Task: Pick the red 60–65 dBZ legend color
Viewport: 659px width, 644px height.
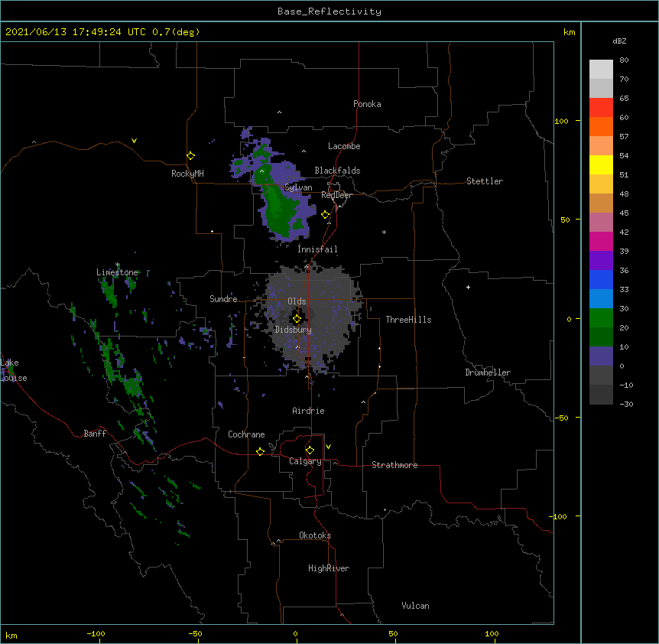Action: coord(601,107)
